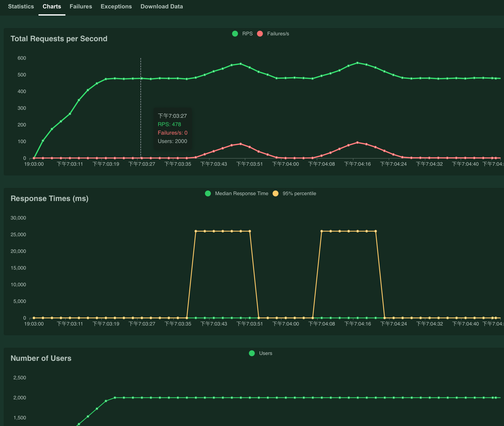Click the Users point where the line reaches 2,000

tap(115, 398)
